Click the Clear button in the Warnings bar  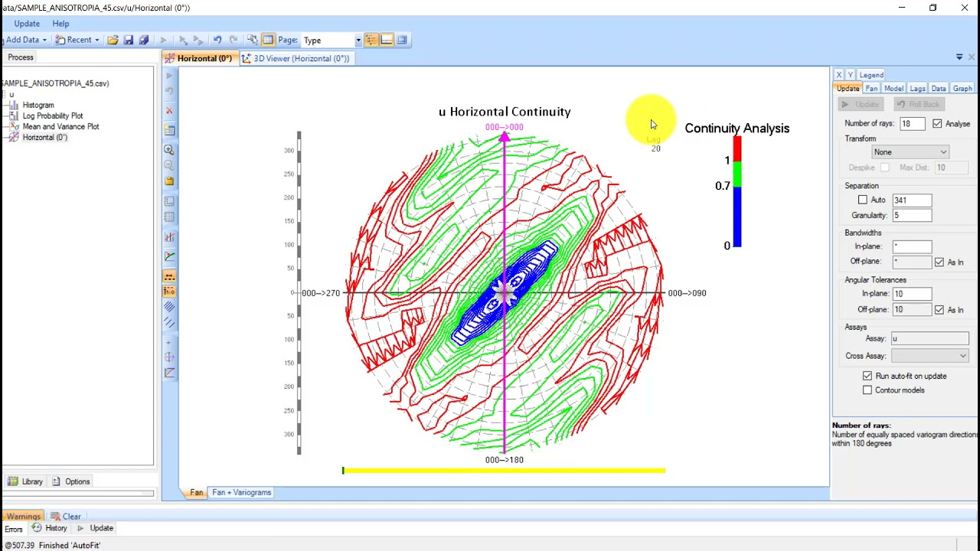tap(66, 516)
